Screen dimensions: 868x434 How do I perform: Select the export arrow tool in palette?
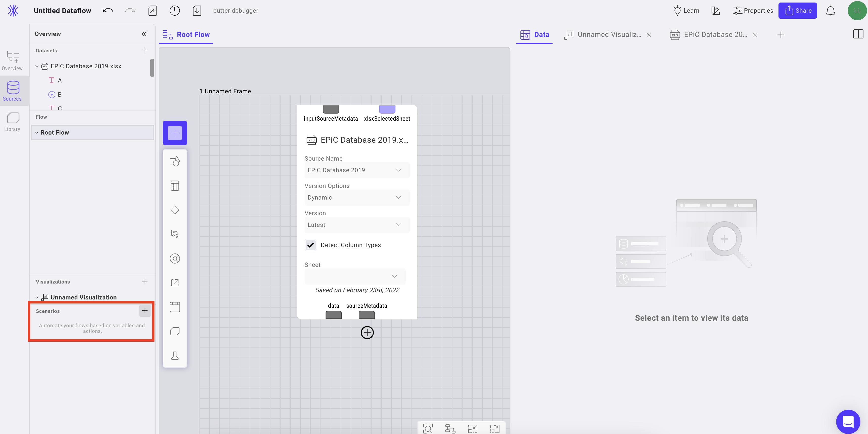(x=175, y=283)
